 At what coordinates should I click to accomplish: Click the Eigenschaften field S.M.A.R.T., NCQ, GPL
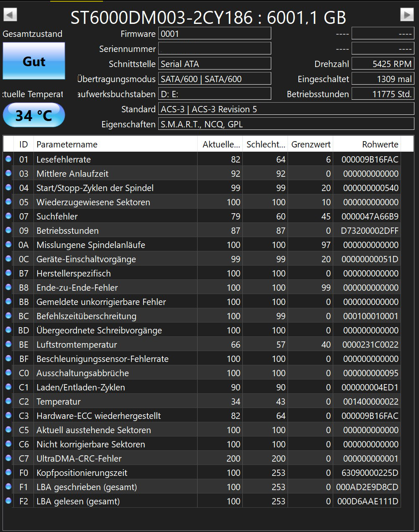coord(286,124)
